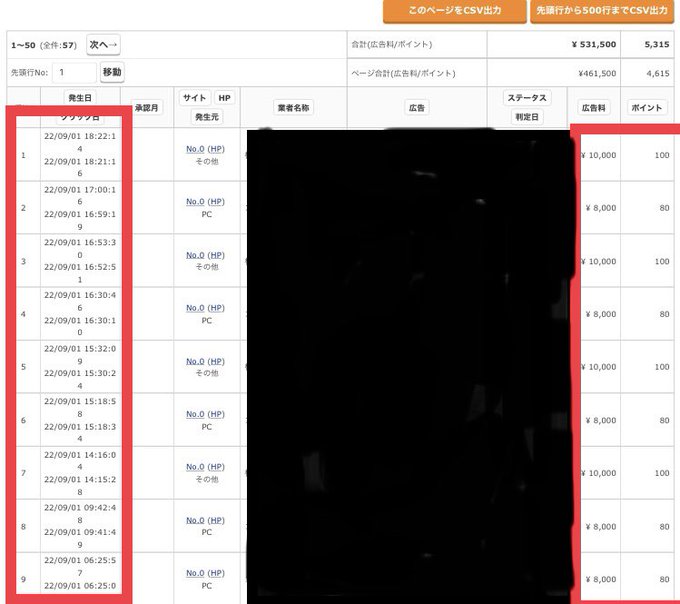
Task: Select total amount ¥ 531,500
Action: [x=594, y=44]
